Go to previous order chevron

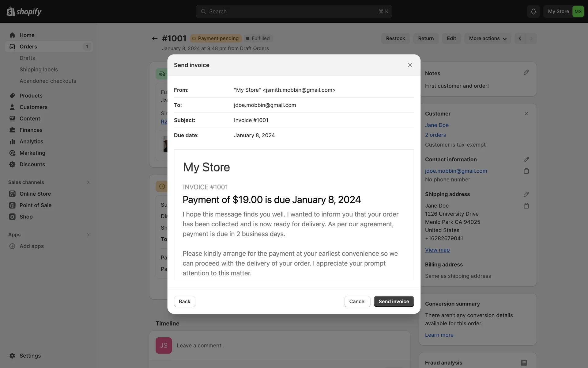pyautogui.click(x=520, y=38)
